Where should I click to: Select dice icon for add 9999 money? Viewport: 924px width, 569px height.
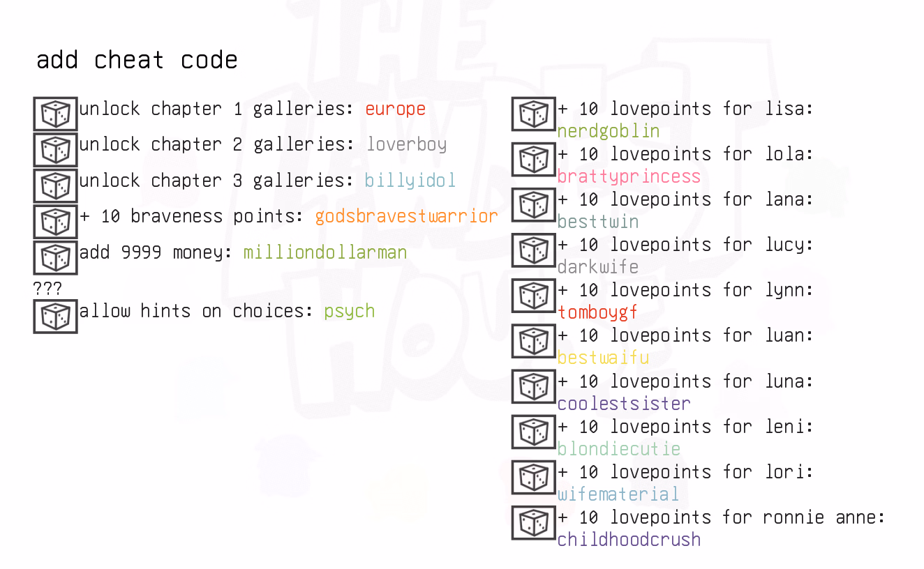[55, 257]
